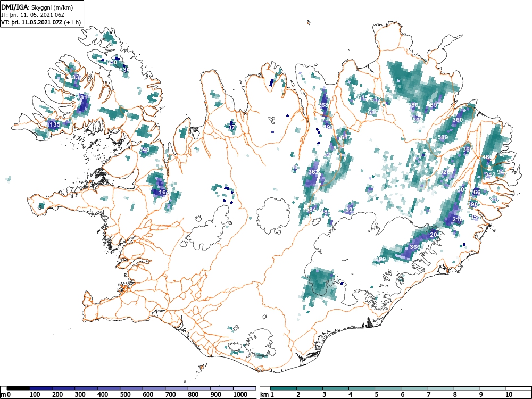Click the '589' visibility value on the map
This screenshot has width=532, height=399.
click(443, 137)
